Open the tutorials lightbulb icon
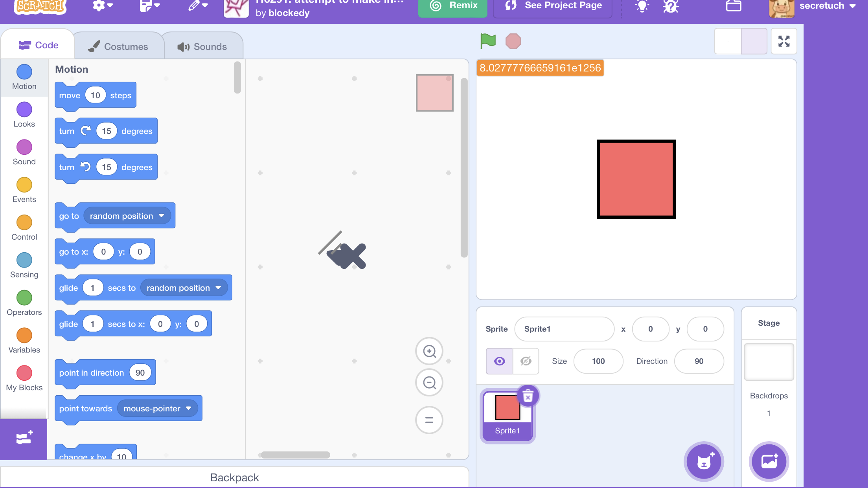The height and width of the screenshot is (488, 868). 642,6
